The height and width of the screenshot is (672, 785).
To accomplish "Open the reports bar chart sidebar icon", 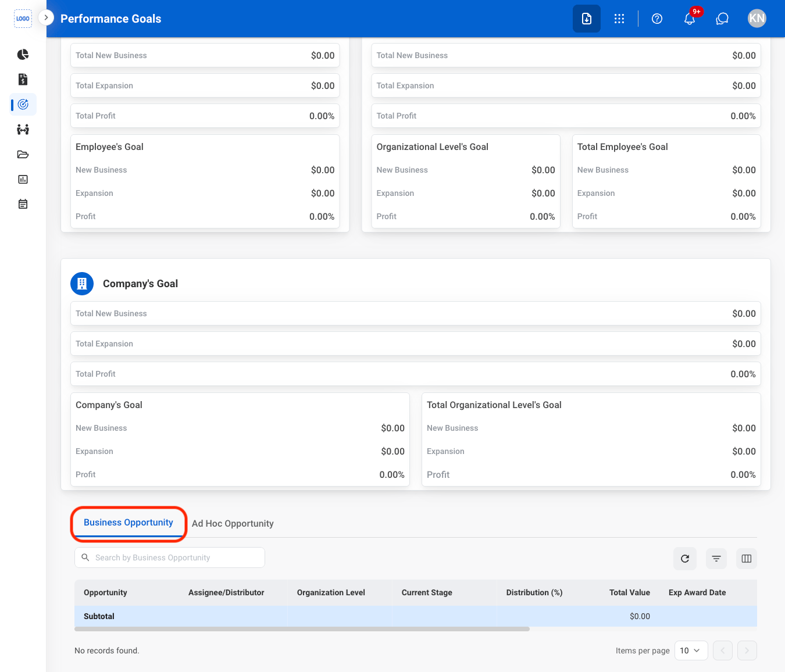I will click(x=23, y=180).
